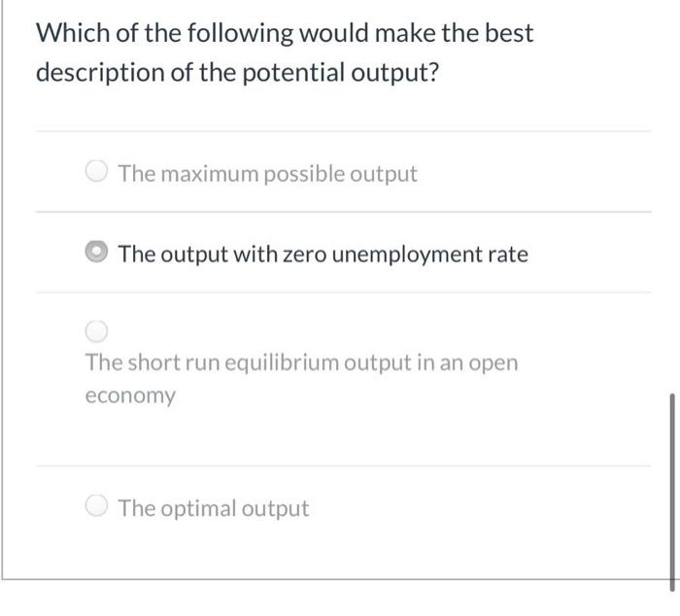Select the 'The maximum possible output' radio button
680x616 pixels.
click(96, 175)
